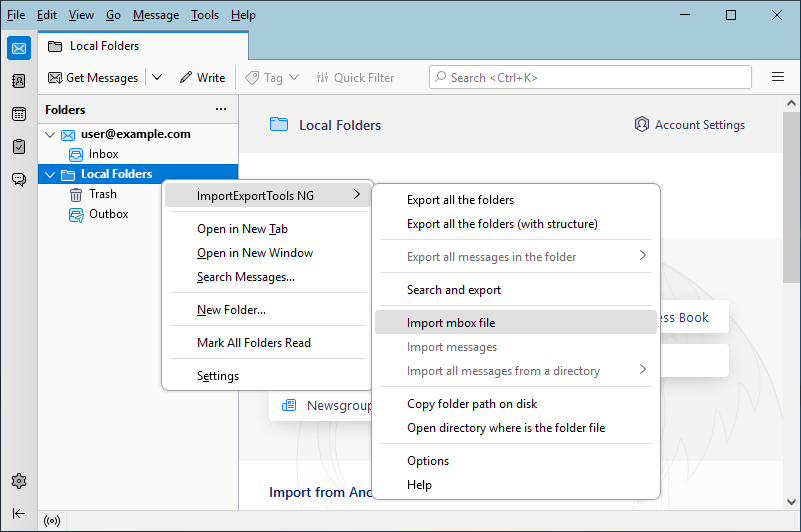Open folder pane options ellipsis

click(x=221, y=109)
